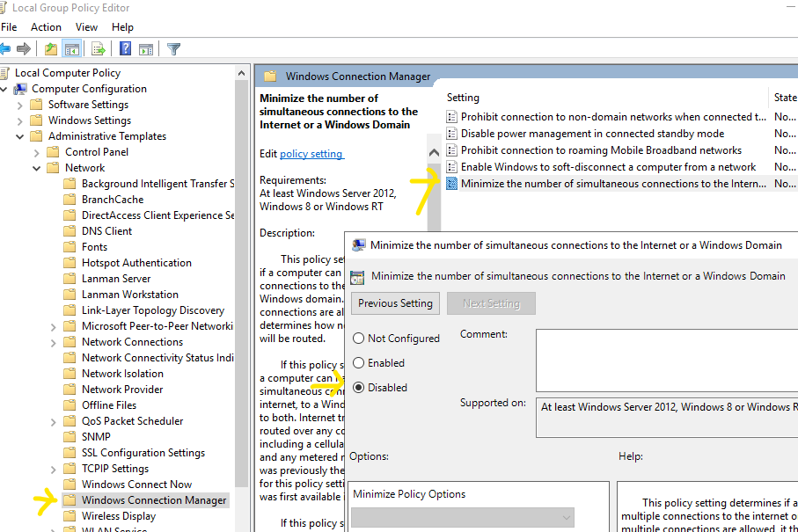The height and width of the screenshot is (532, 798).
Task: Click the Export List toolbar icon
Action: click(99, 49)
